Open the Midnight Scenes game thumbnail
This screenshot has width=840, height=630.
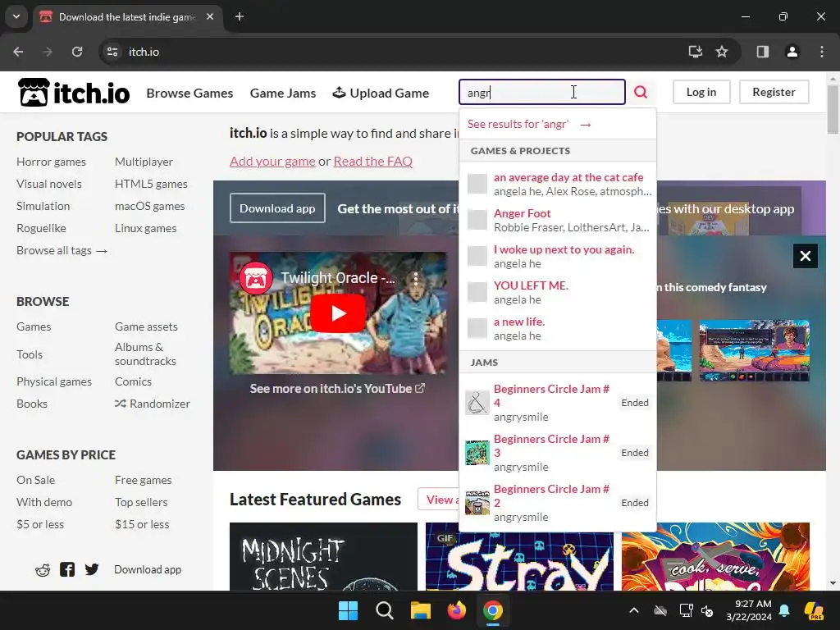pos(323,557)
